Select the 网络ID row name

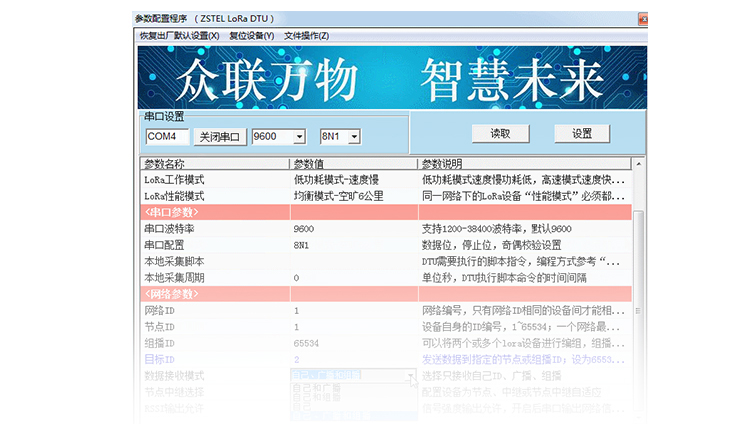click(x=159, y=311)
